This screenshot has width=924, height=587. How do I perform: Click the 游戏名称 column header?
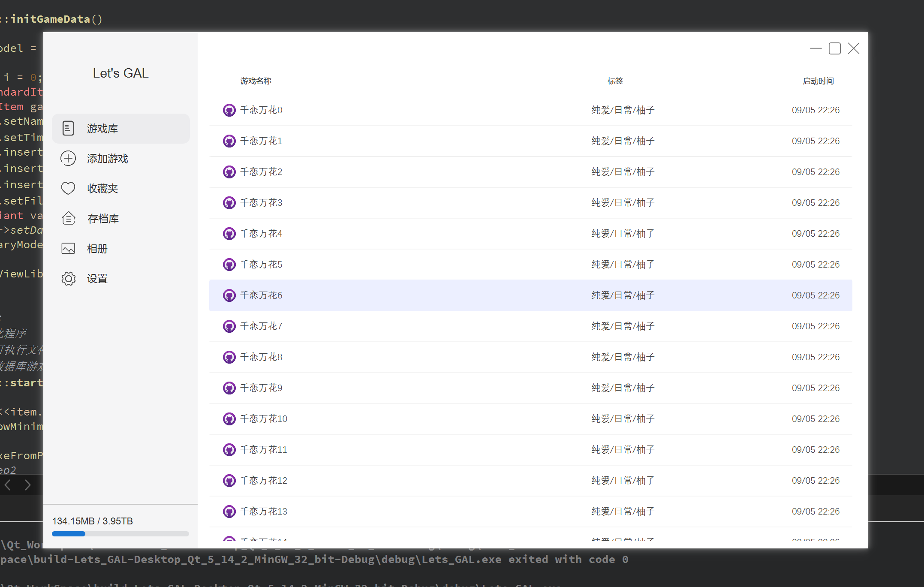(x=256, y=81)
